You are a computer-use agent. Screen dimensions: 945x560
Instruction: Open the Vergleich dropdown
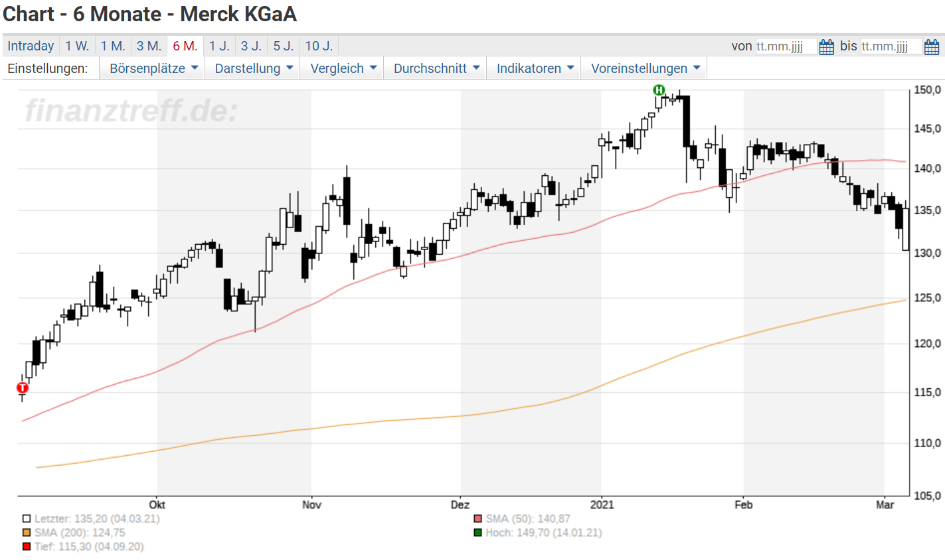[x=343, y=68]
